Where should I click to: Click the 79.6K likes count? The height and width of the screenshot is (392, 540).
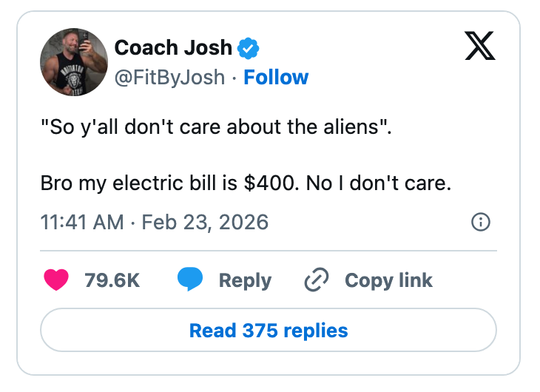(112, 280)
